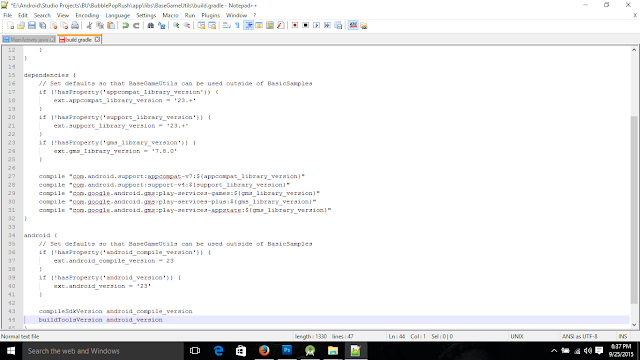Open the Plugins menu
The image size is (640, 360).
[211, 16]
